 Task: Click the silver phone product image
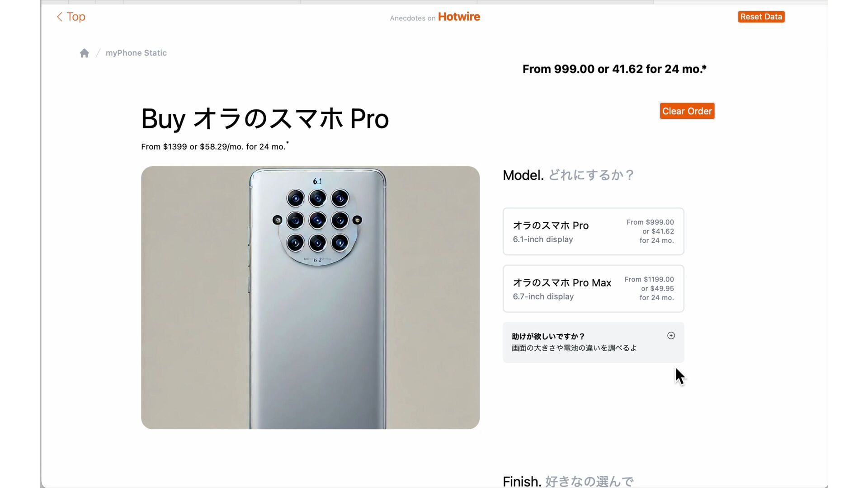[x=310, y=298]
